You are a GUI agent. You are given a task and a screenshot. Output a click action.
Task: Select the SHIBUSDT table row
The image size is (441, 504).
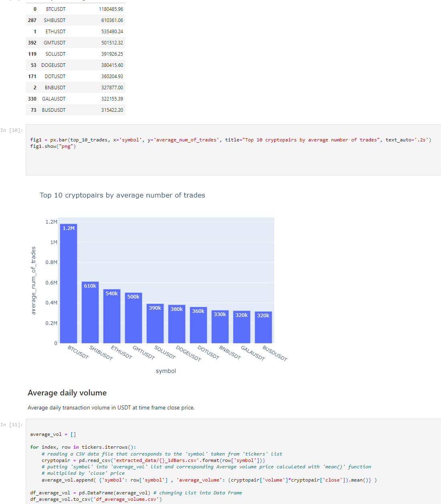pyautogui.click(x=75, y=20)
